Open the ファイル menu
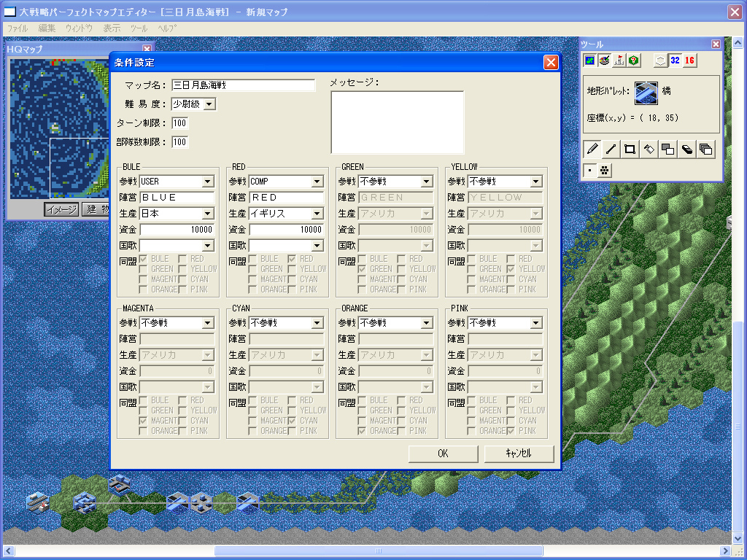747x560 pixels. pos(17,28)
